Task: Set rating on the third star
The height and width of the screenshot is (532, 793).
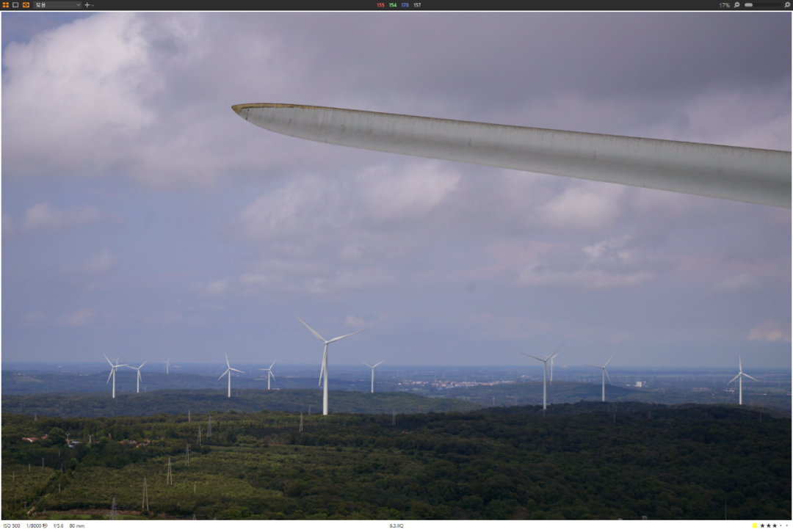Action: coord(775,526)
